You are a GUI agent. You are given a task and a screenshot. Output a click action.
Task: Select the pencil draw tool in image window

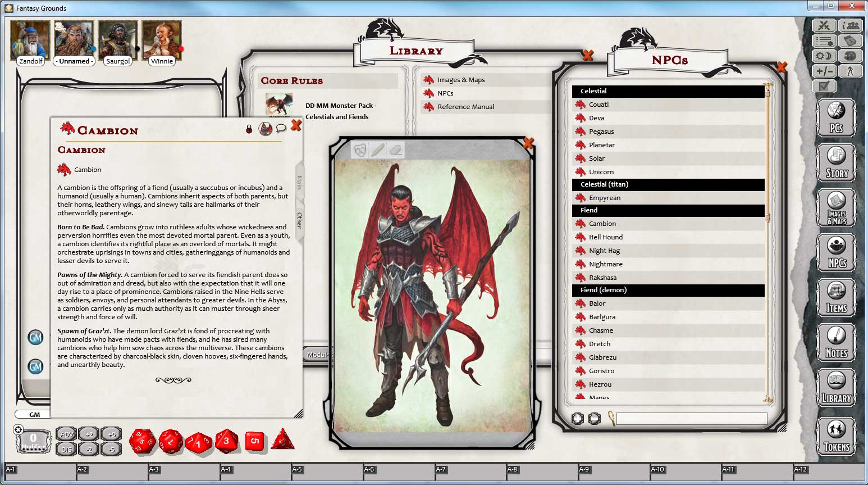[377, 149]
